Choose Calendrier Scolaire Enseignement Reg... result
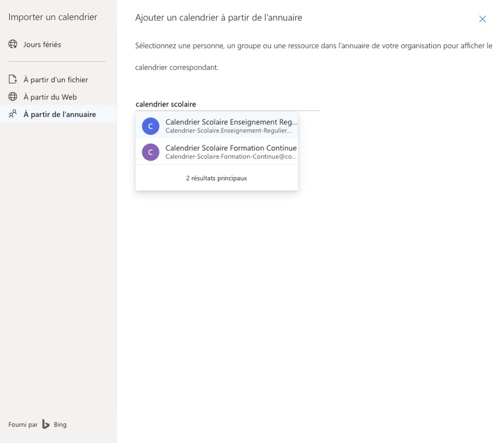The image size is (504, 443). [x=217, y=126]
